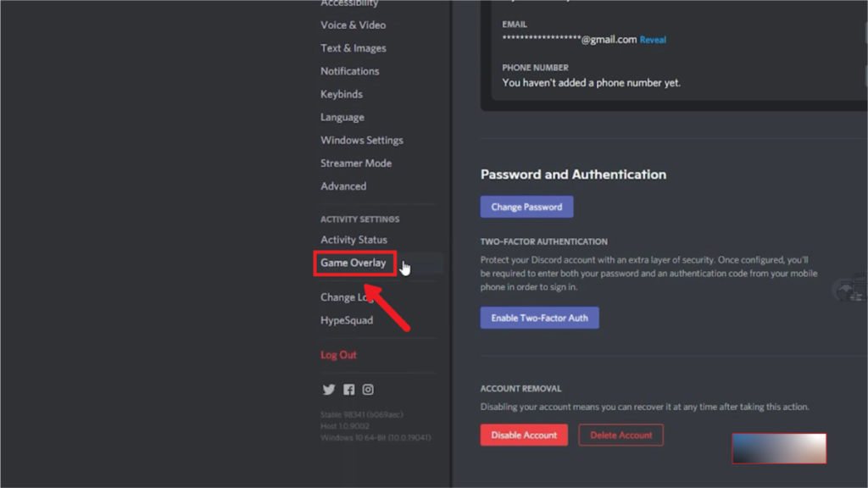This screenshot has height=488, width=868.
Task: Open Advanced settings
Action: [x=343, y=186]
